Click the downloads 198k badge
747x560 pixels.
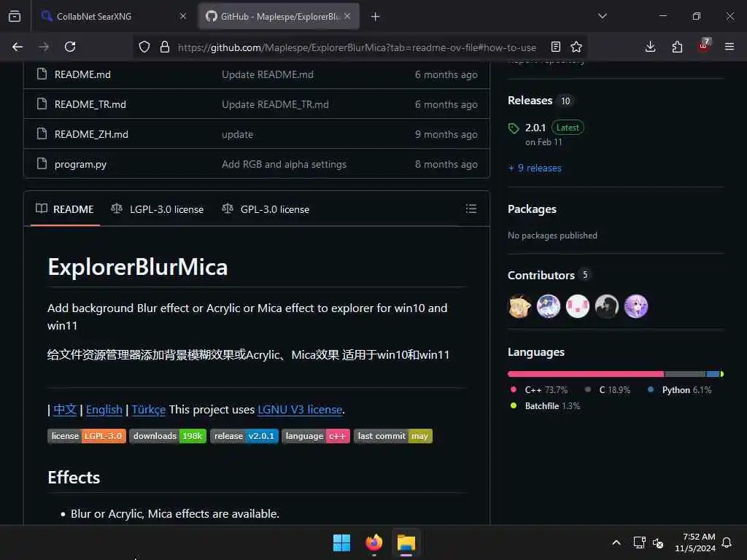168,436
